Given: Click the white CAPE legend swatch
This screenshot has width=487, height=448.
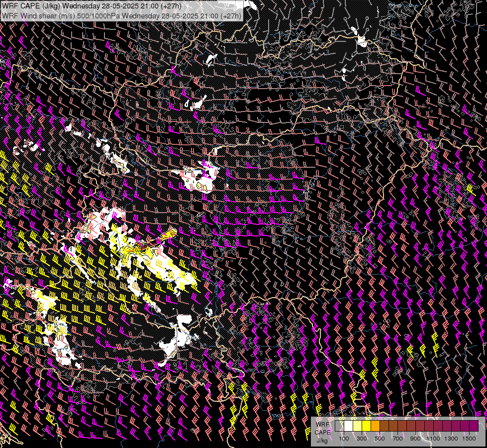Looking at the screenshot, I should (349, 426).
